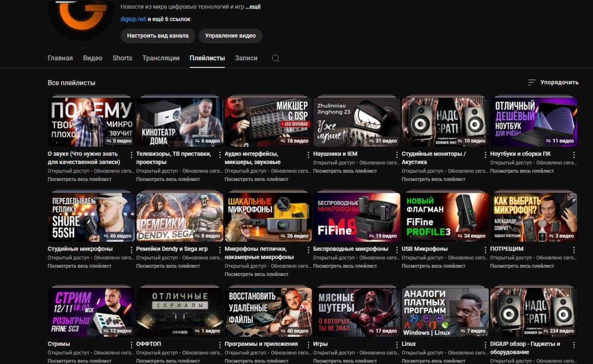593x364 pixels.
Task: View full playlist under Студийные микрофоны
Action: point(80,266)
